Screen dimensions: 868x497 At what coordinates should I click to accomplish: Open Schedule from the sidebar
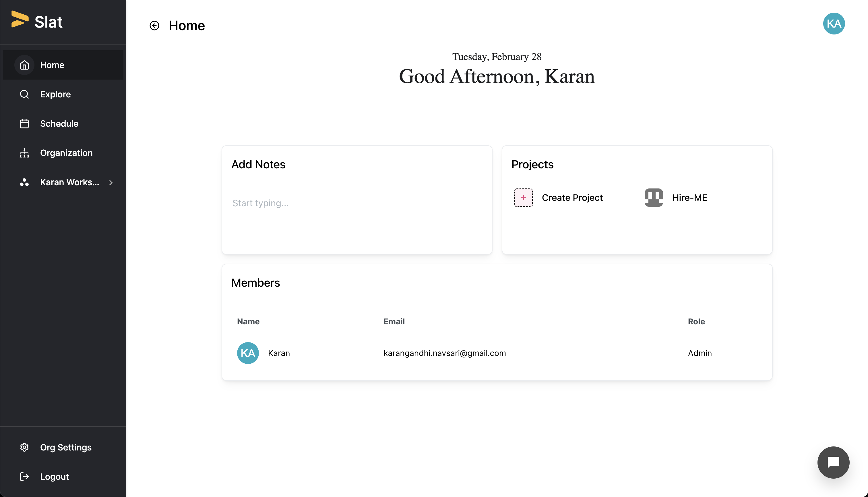pyautogui.click(x=63, y=124)
